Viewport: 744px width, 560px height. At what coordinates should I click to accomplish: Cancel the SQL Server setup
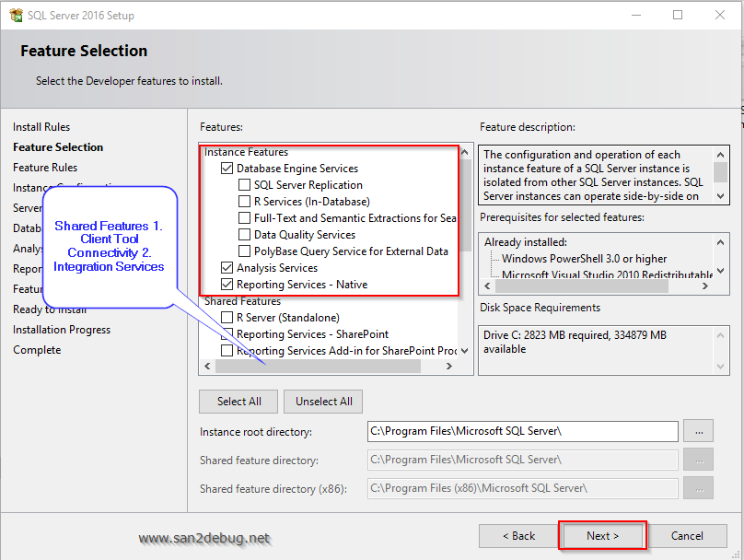click(x=687, y=536)
